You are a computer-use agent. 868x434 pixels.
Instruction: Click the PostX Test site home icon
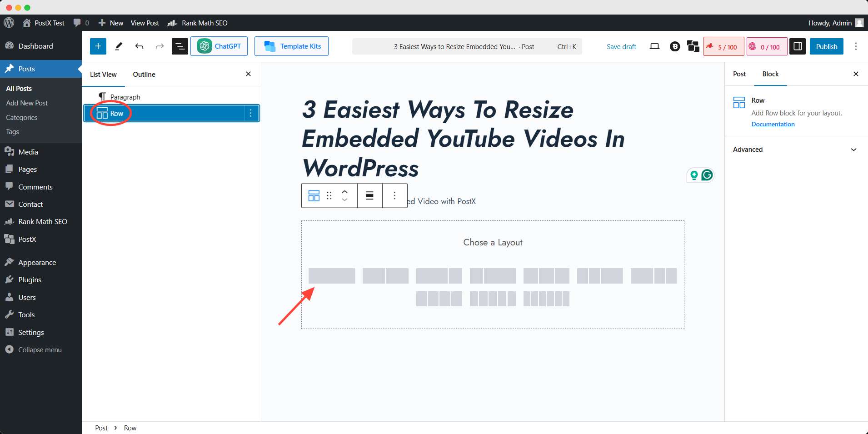pyautogui.click(x=27, y=23)
